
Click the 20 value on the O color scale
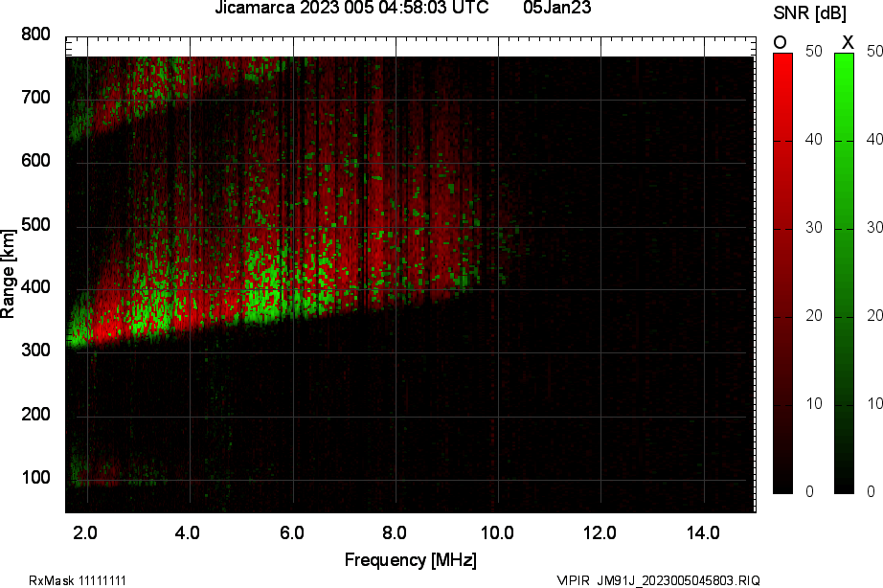pos(814,315)
